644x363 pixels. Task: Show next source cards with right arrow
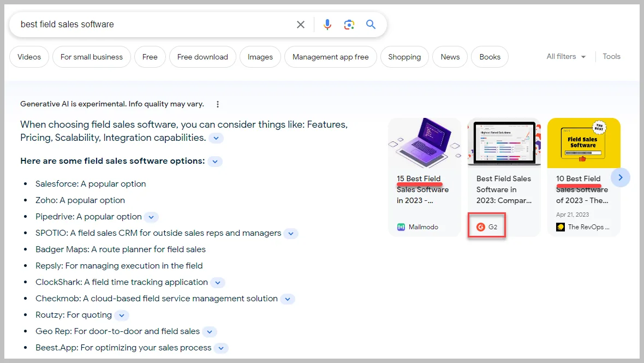621,177
